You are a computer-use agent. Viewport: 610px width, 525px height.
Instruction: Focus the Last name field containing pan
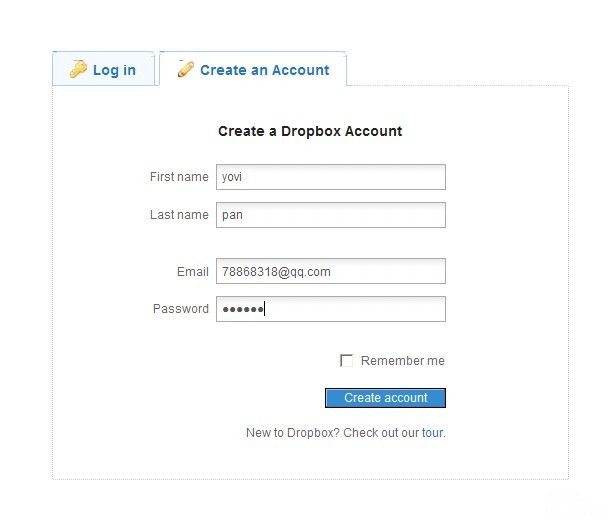pos(331,215)
